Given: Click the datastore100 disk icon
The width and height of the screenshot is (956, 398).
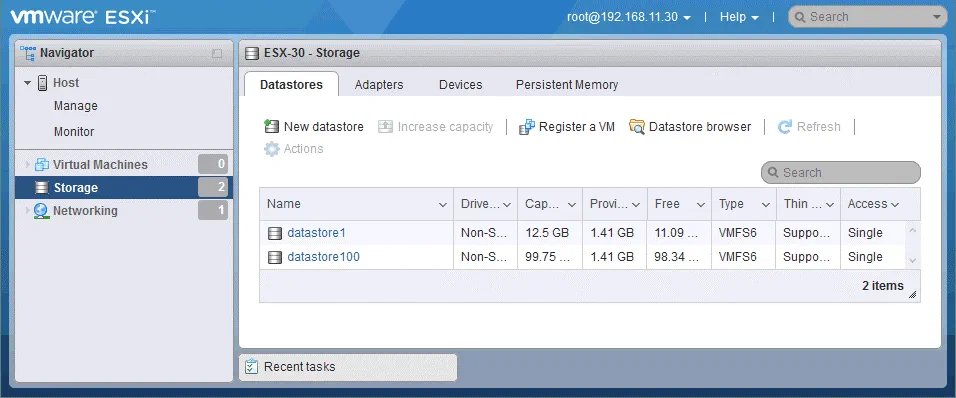Looking at the screenshot, I should tap(275, 257).
